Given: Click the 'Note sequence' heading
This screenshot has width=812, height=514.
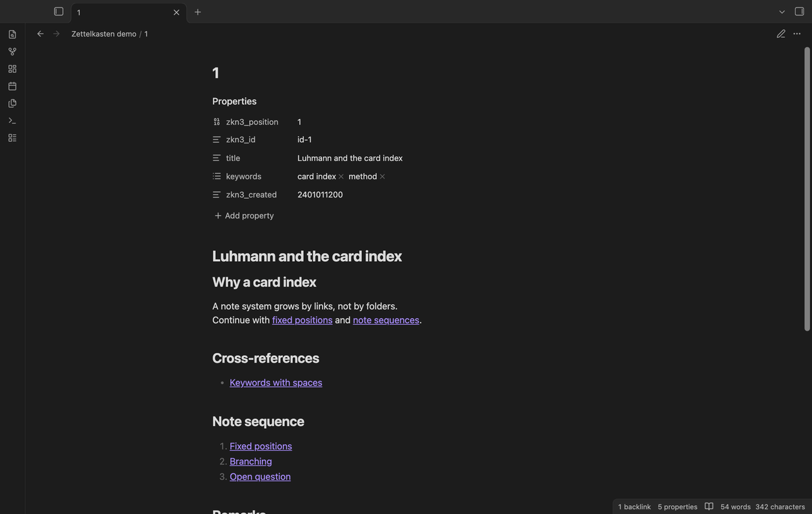Looking at the screenshot, I should point(258,421).
